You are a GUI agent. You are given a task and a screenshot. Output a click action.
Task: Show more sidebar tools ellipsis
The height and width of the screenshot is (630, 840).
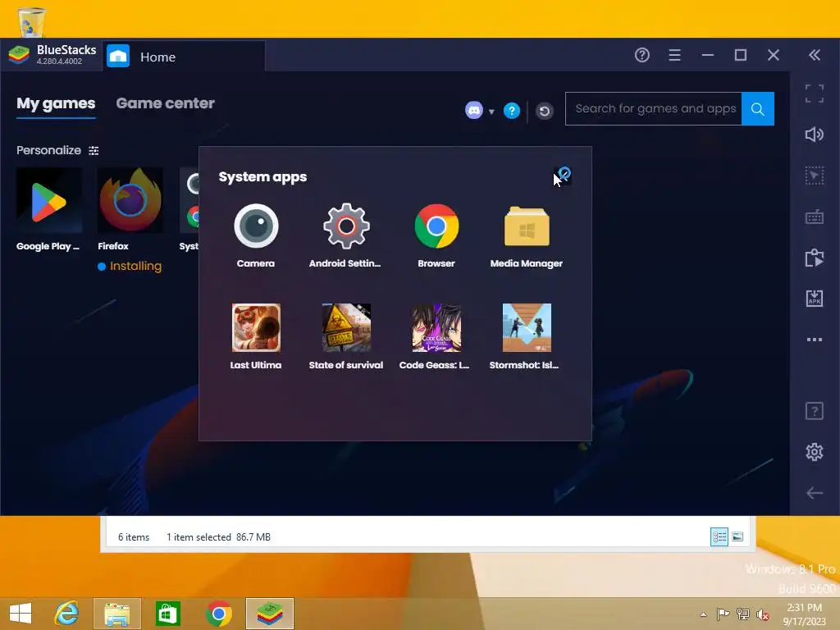click(x=815, y=340)
